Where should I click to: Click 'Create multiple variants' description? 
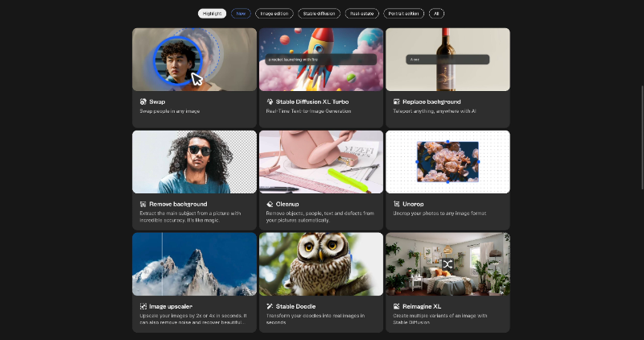[440, 319]
